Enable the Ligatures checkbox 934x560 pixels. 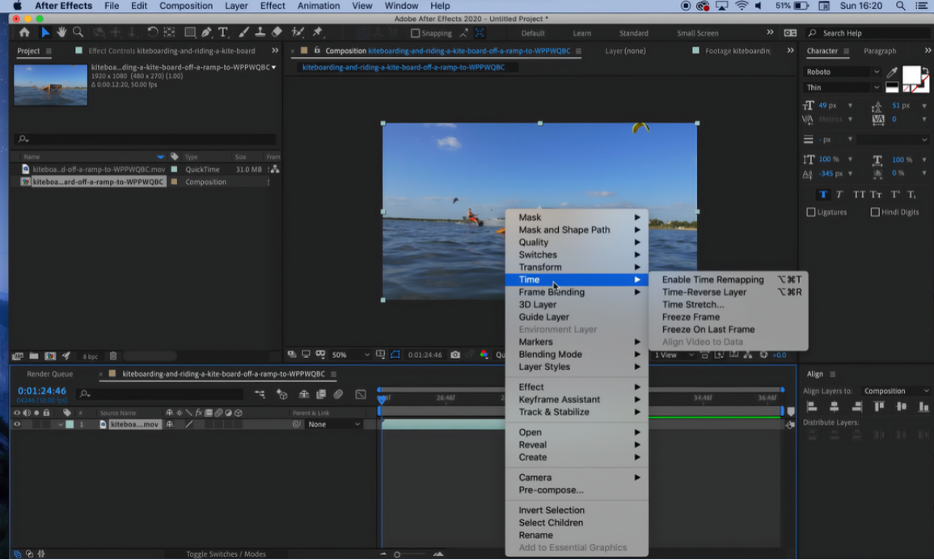coord(811,212)
